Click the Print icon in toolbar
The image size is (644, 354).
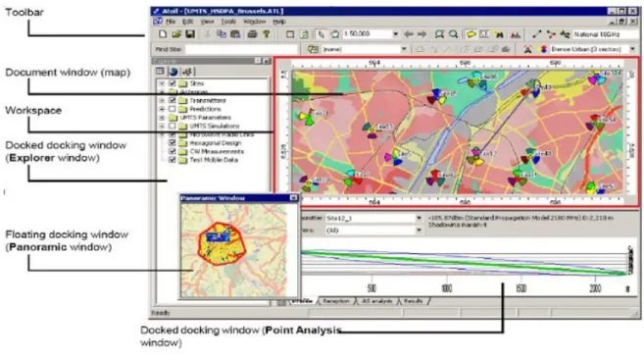click(x=252, y=34)
